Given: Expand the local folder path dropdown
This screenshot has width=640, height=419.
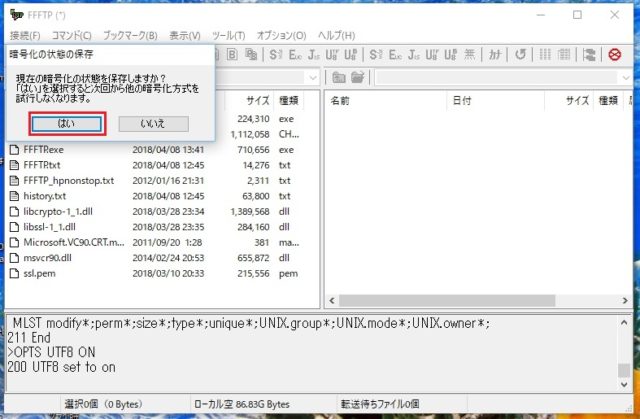Looking at the screenshot, I should coord(313,78).
